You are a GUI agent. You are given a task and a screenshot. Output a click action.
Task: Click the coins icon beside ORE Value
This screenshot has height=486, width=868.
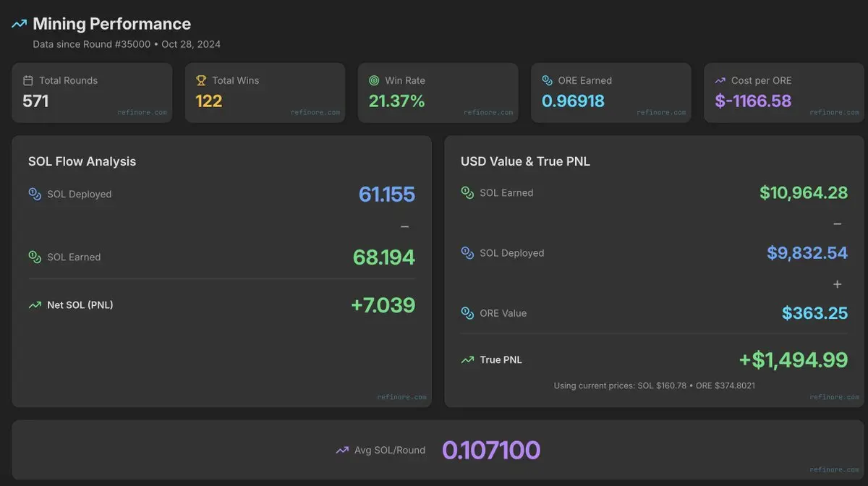(x=467, y=313)
